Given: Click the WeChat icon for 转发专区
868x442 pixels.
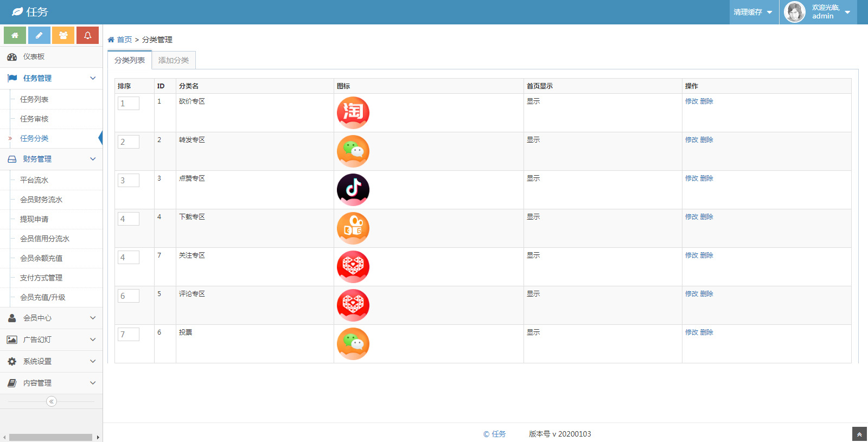Looking at the screenshot, I should 353,151.
